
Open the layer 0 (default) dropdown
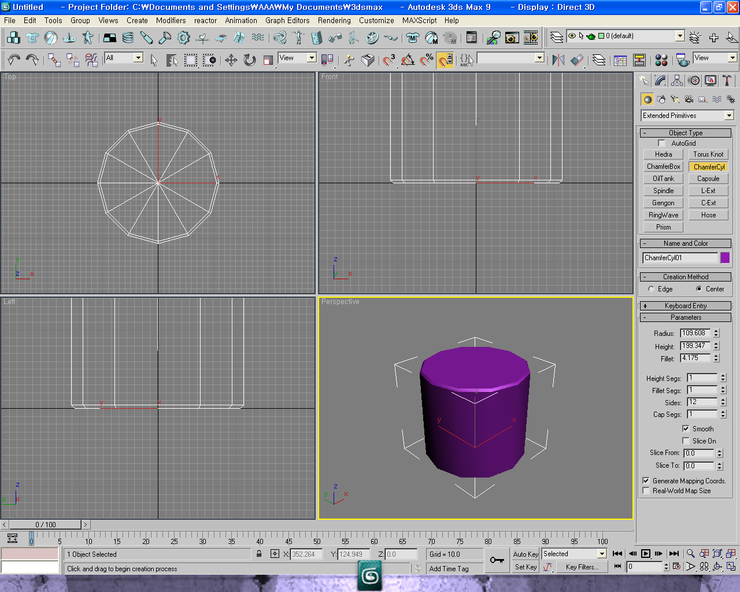tap(625, 36)
